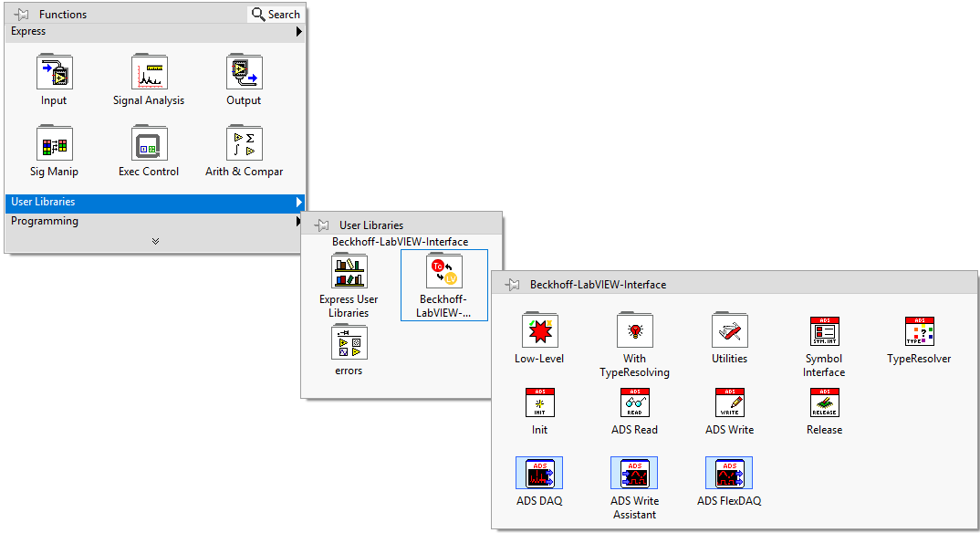Open the Sig Manip palette icon
This screenshot has width=980, height=533.
pyautogui.click(x=54, y=144)
